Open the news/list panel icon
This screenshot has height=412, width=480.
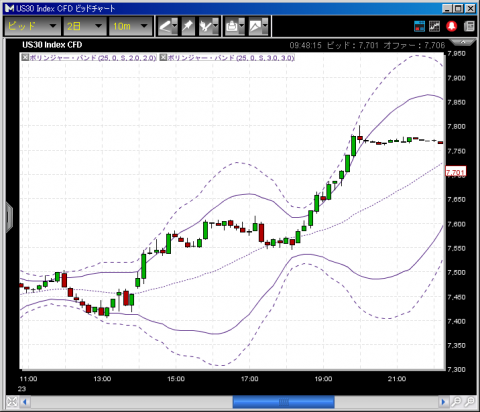pyautogui.click(x=469, y=26)
